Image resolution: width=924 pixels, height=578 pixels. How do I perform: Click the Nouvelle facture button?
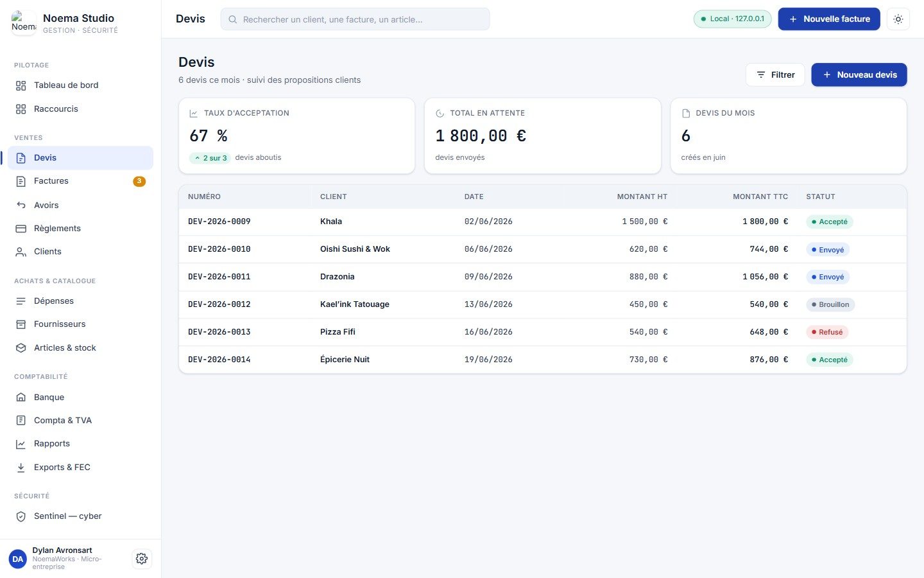coord(829,19)
